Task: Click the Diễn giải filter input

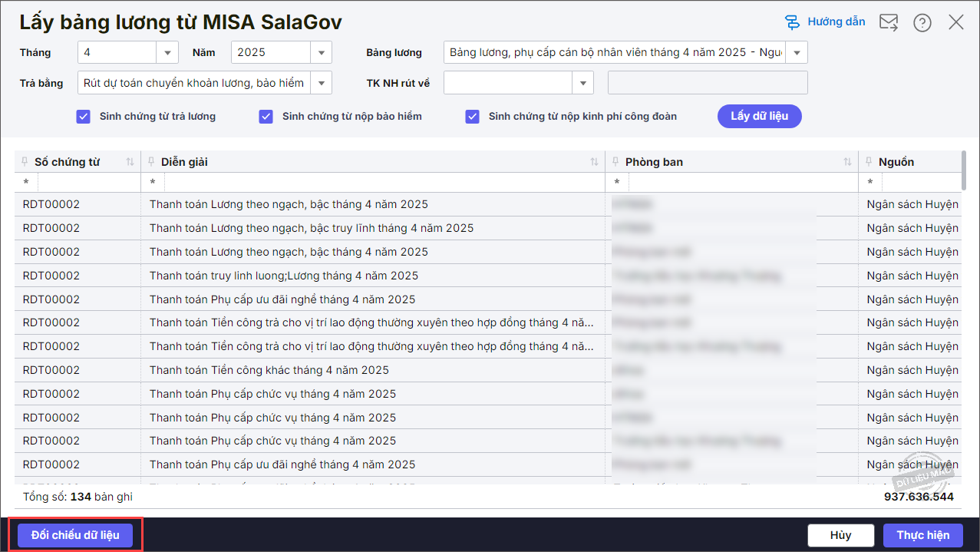Action: 384,183
